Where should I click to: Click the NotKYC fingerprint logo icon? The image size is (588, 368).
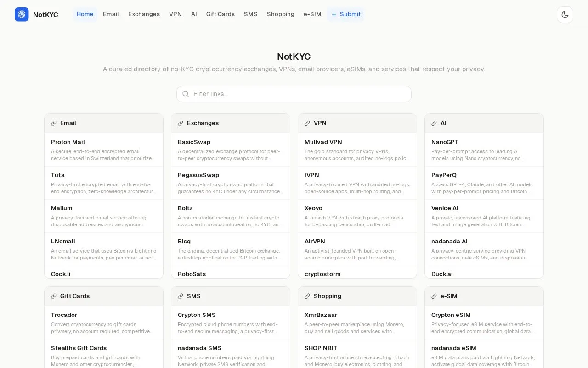click(x=22, y=14)
